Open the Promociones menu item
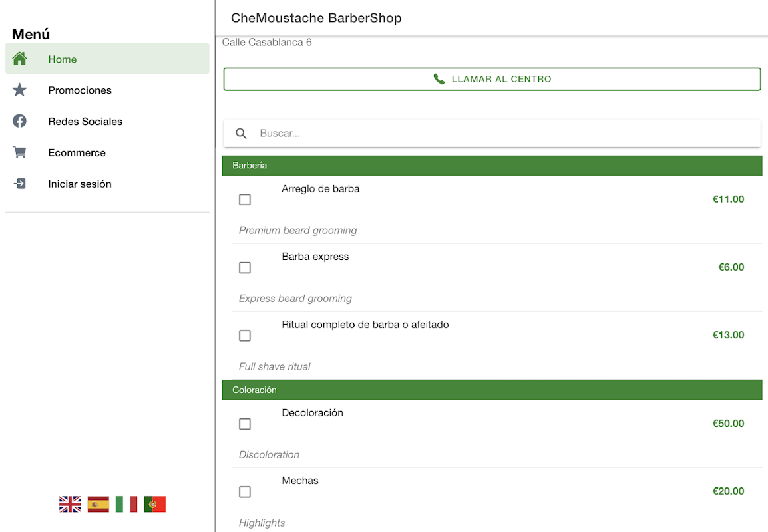768x532 pixels. [80, 90]
